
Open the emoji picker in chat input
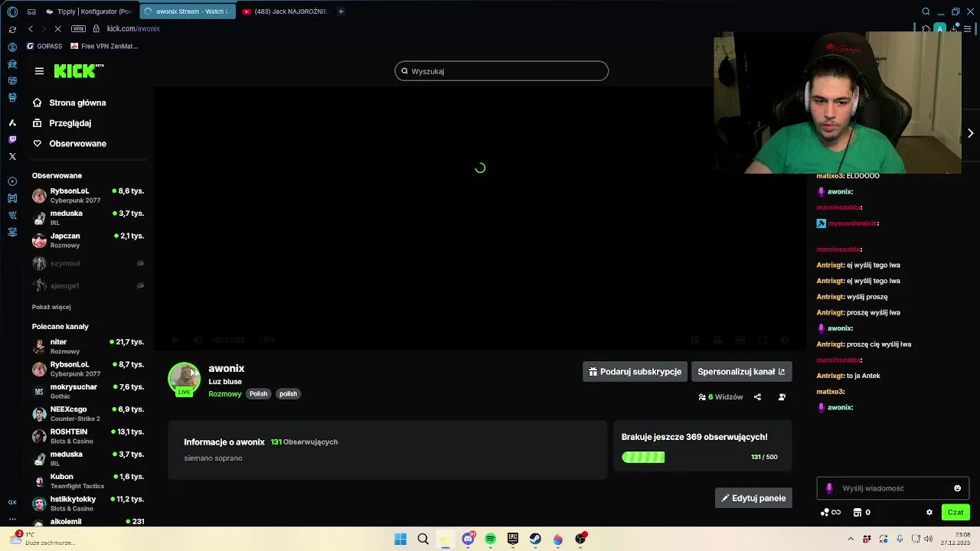click(x=957, y=488)
